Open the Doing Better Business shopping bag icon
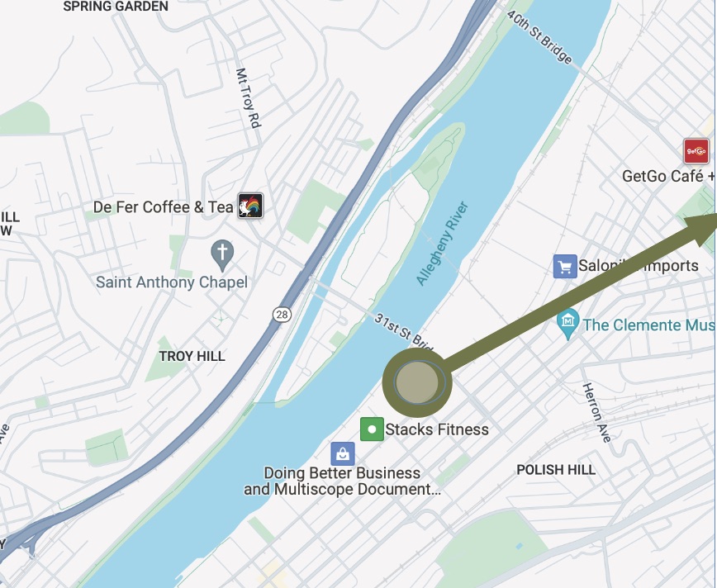The height and width of the screenshot is (588, 717). click(x=343, y=453)
